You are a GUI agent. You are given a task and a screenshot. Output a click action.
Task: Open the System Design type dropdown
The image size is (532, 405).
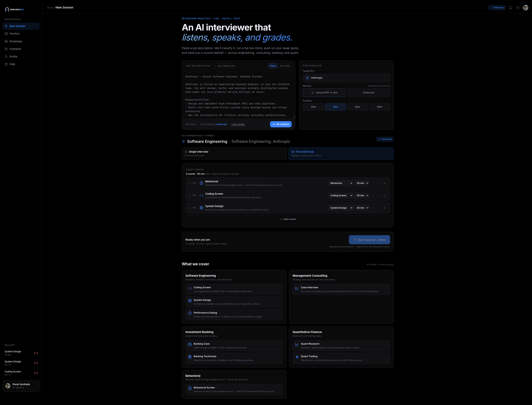coord(340,208)
